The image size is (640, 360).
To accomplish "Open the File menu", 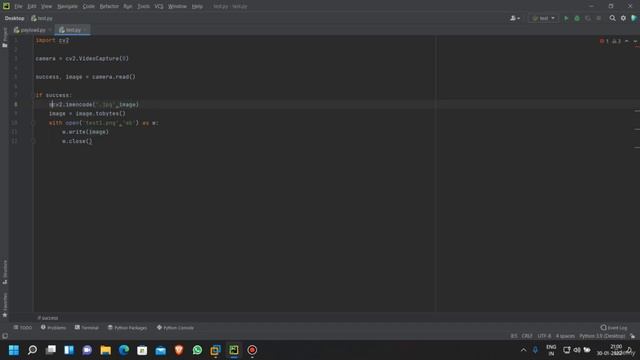I will (18, 7).
